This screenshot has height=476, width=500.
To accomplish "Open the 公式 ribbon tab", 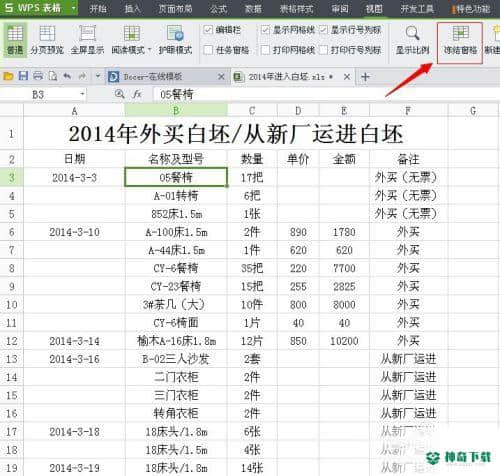I will point(218,8).
